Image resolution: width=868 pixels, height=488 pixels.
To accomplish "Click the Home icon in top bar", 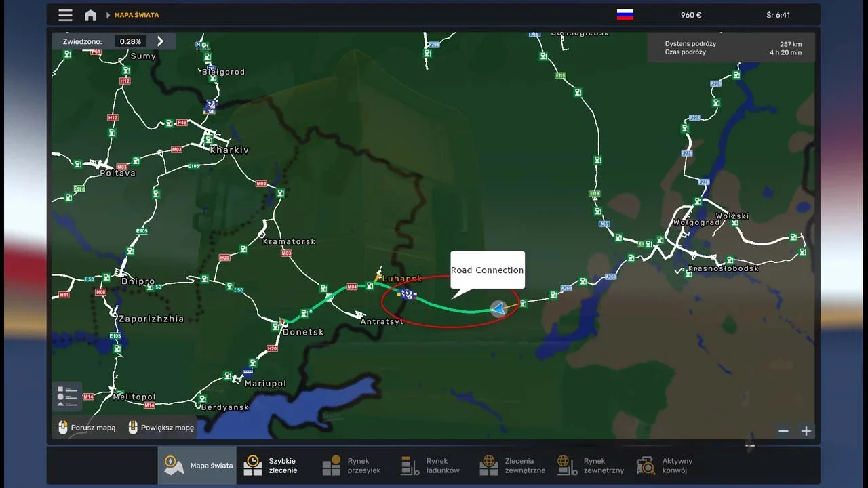I will coord(90,14).
